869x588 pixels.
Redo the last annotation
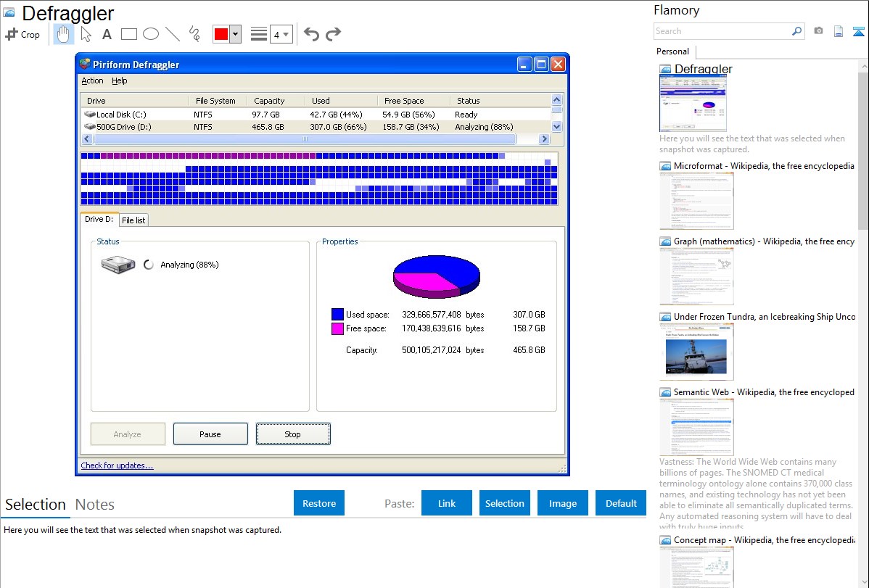coord(333,34)
